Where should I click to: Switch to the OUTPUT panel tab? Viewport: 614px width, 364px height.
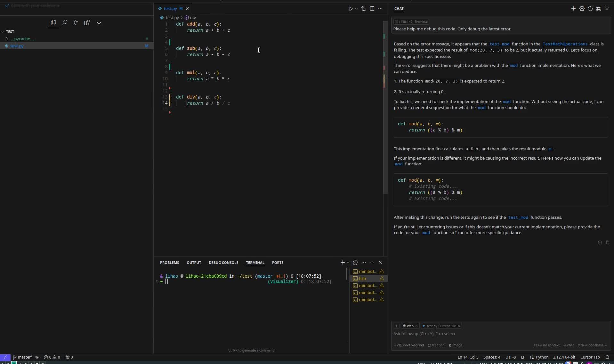tap(194, 263)
